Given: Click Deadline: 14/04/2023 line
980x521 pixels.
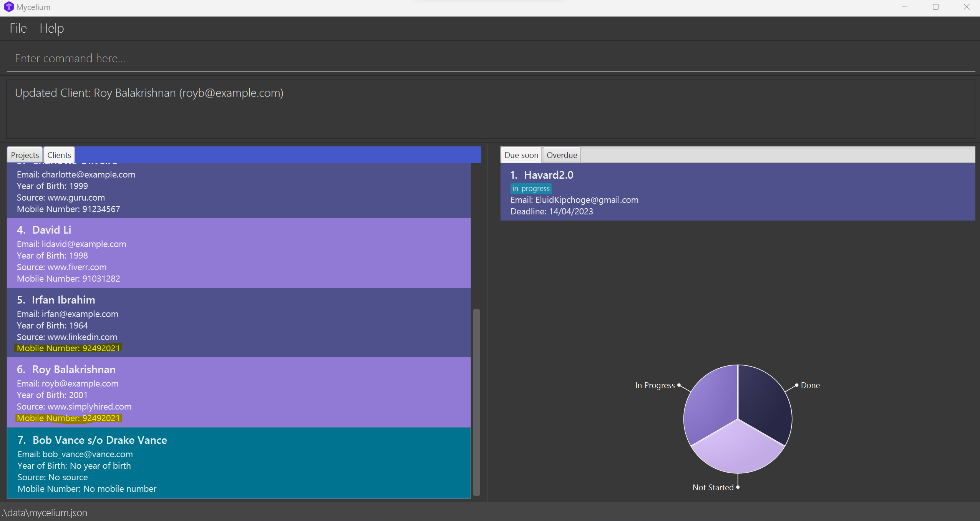Looking at the screenshot, I should [x=552, y=211].
